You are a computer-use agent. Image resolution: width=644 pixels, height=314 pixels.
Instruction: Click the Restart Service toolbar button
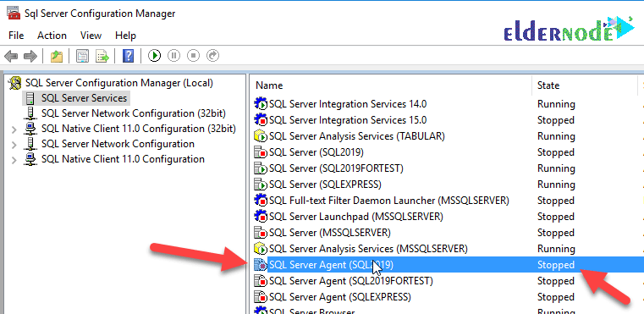[212, 56]
